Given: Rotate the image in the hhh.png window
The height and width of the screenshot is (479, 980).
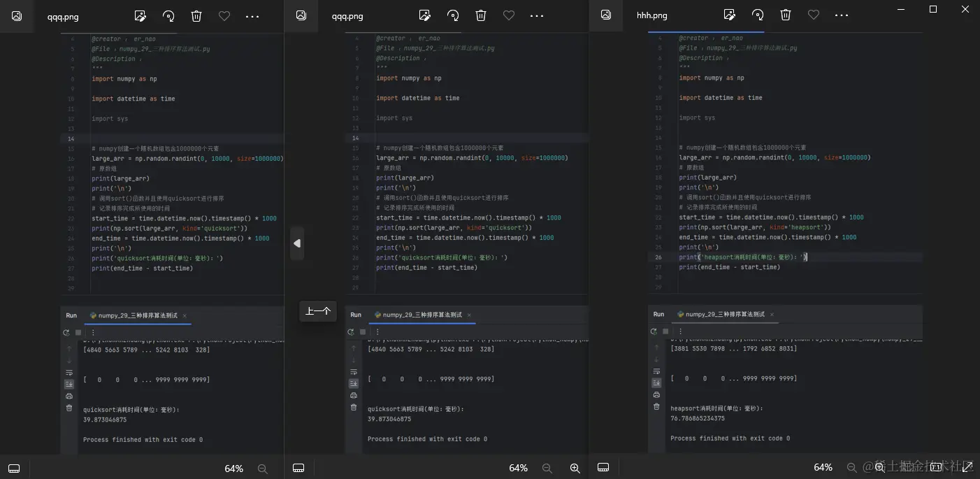Looking at the screenshot, I should [758, 15].
